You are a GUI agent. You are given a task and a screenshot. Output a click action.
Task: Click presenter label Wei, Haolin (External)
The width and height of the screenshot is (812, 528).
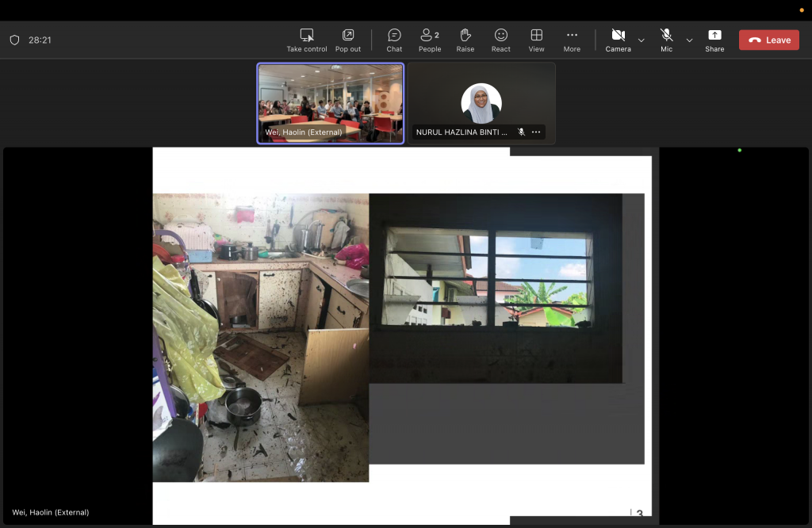pos(50,512)
